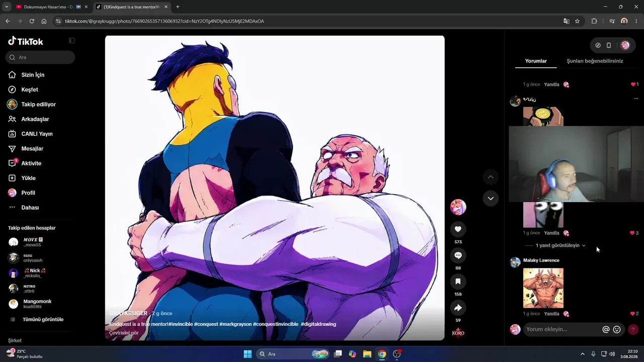The width and height of the screenshot is (644, 362).
Task: Collapse the TikTok sidebar panel
Action: 71,41
